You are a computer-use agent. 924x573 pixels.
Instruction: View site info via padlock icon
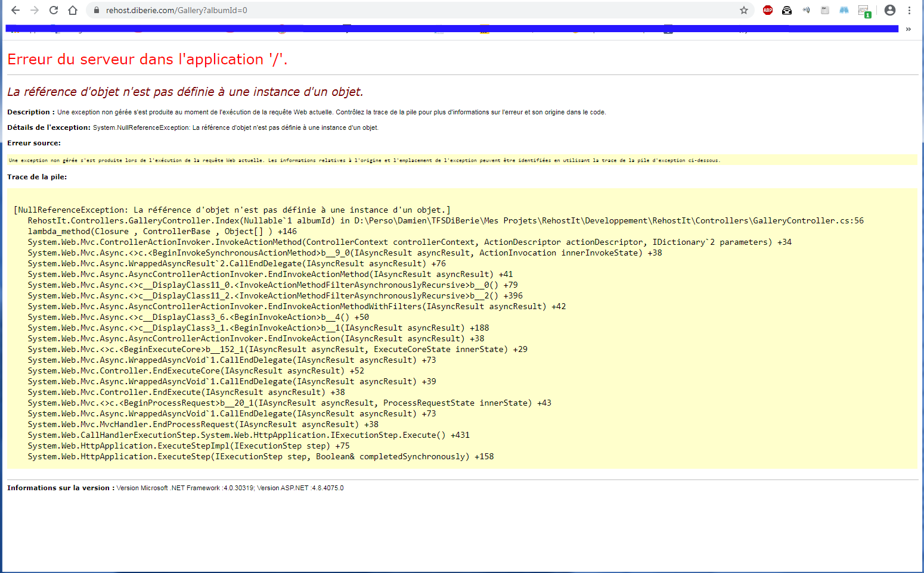click(96, 10)
